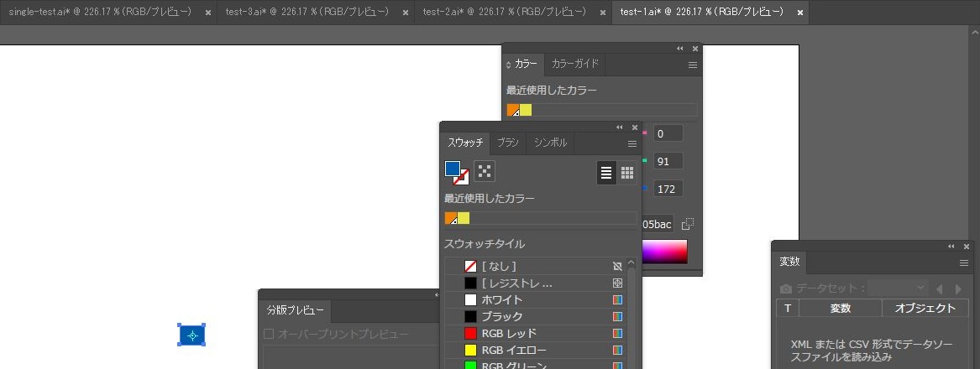Open the カラーガイド tab
This screenshot has width=980, height=369.
pos(575,64)
